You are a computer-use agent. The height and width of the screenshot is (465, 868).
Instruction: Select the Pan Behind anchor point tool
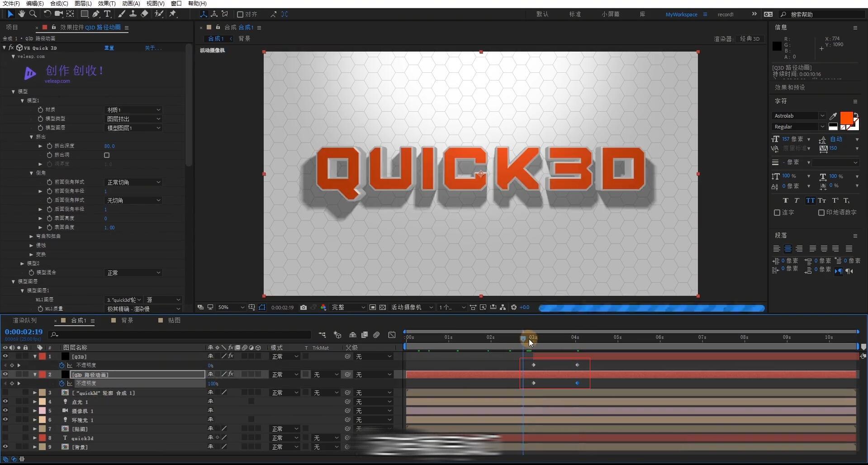[71, 14]
